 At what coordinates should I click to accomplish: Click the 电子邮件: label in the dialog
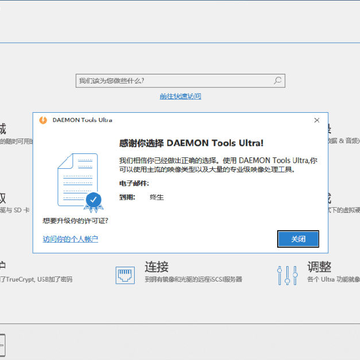click(134, 184)
